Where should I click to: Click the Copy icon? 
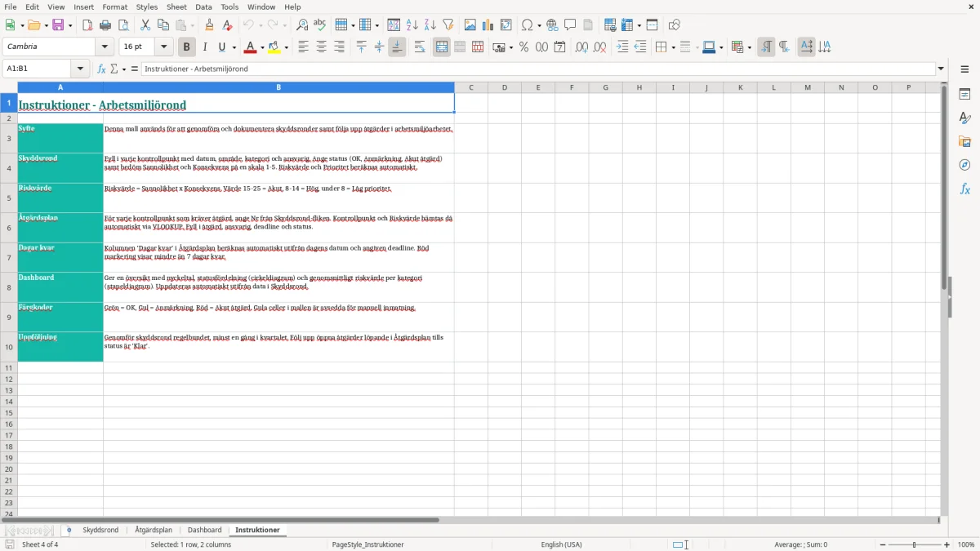[163, 25]
